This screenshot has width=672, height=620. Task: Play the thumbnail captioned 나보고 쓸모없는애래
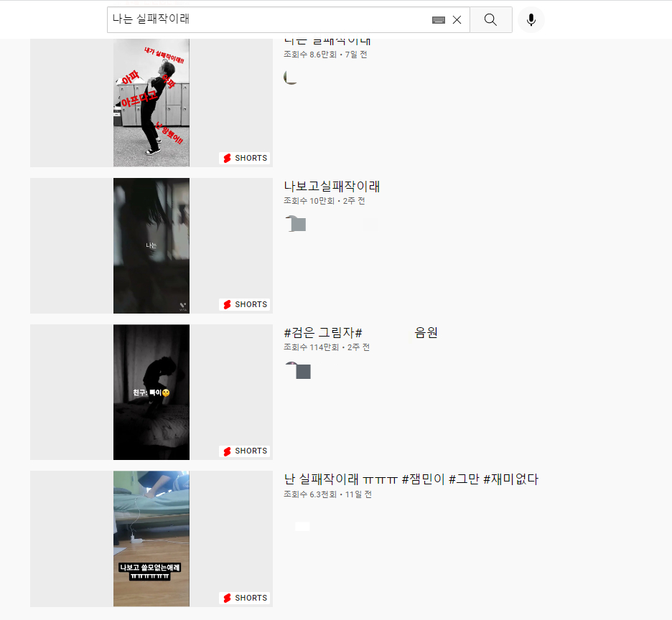pos(151,538)
